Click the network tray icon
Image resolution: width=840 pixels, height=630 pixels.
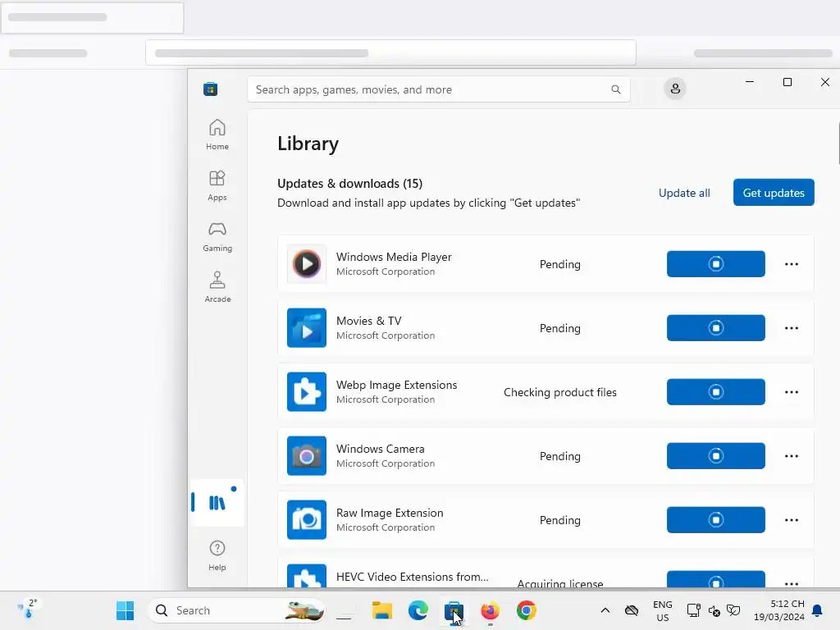click(x=694, y=610)
